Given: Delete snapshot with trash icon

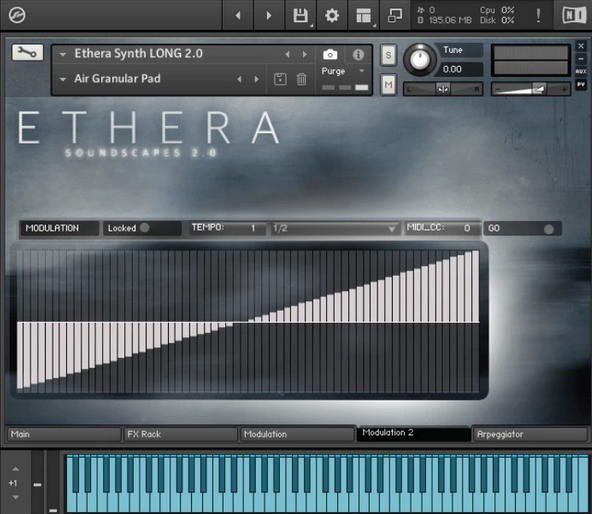Looking at the screenshot, I should (x=301, y=79).
